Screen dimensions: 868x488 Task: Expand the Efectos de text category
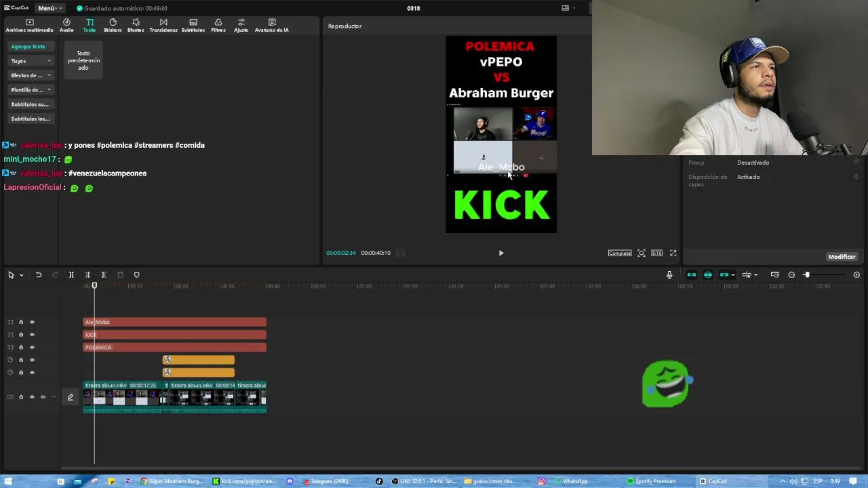(x=31, y=75)
